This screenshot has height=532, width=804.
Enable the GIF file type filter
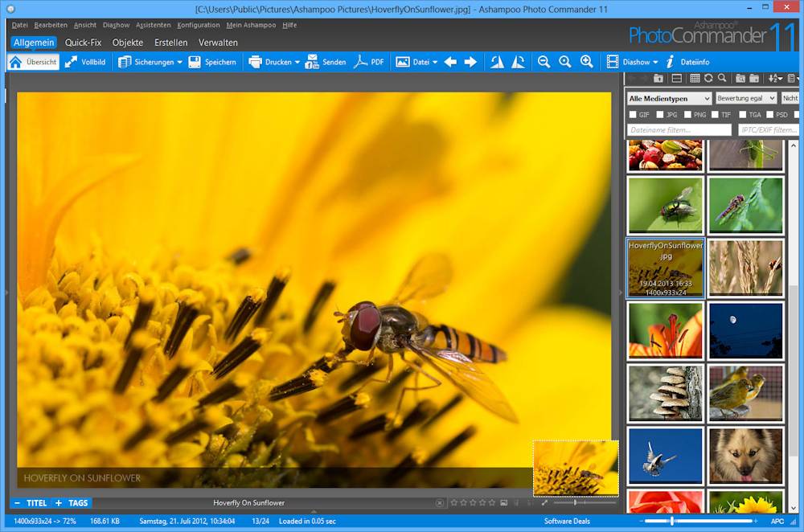[x=633, y=115]
